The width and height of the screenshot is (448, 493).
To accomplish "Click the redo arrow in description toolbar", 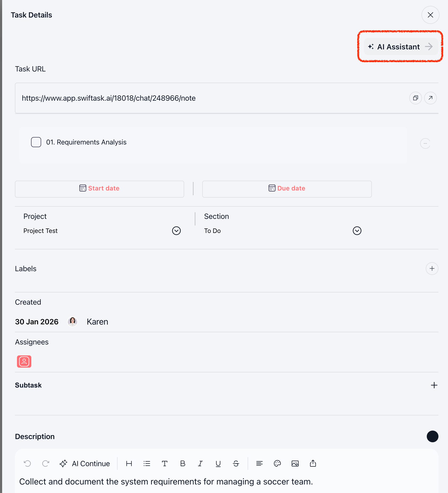I will click(46, 464).
